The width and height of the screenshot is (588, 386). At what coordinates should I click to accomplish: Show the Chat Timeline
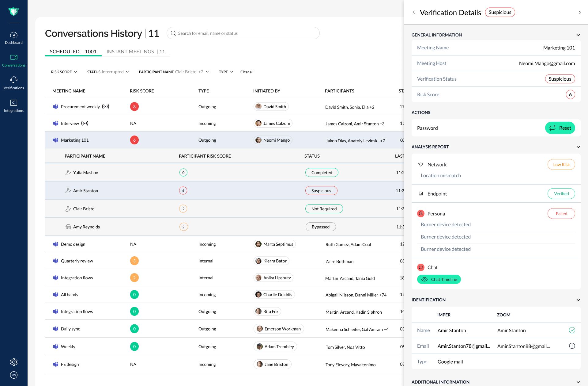tap(439, 279)
